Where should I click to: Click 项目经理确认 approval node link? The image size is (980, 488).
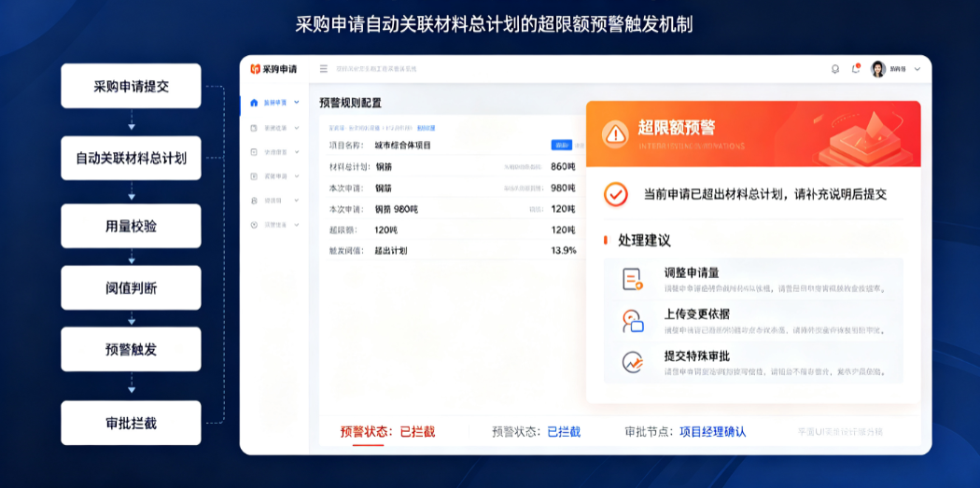tap(712, 432)
